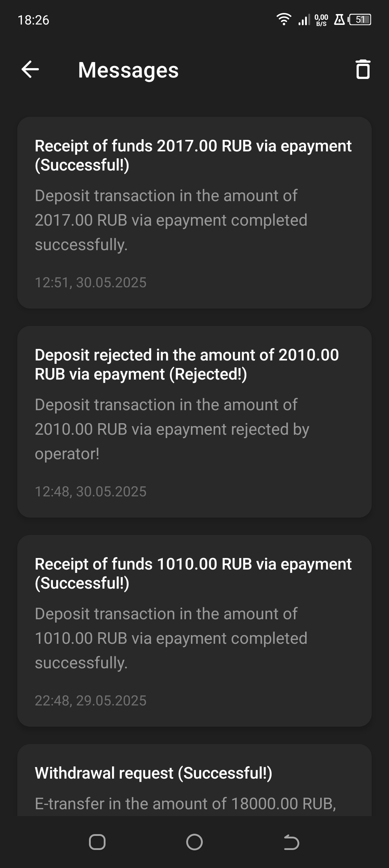This screenshot has width=389, height=868.
Task: Tap the cellular signal strength icon
Action: click(304, 19)
